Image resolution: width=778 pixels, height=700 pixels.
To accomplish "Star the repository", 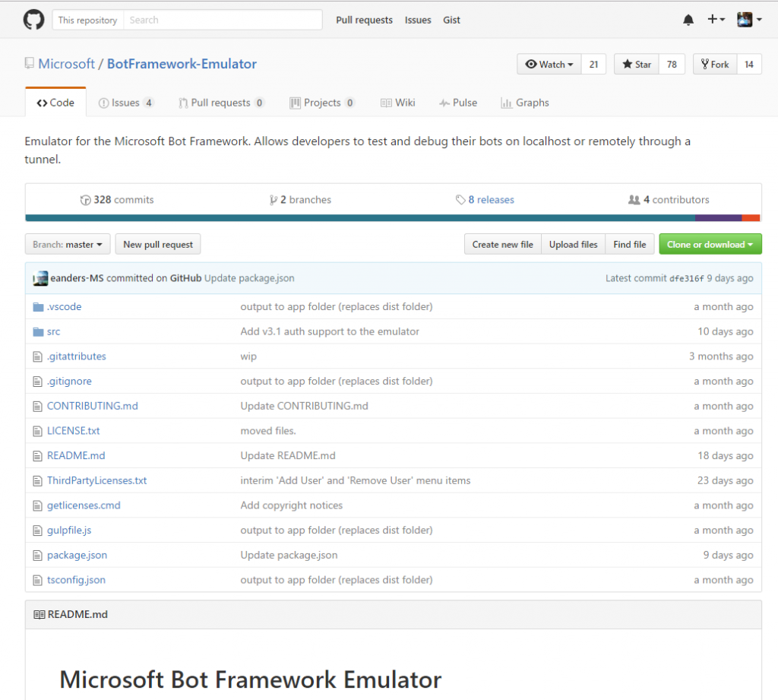I will 637,64.
